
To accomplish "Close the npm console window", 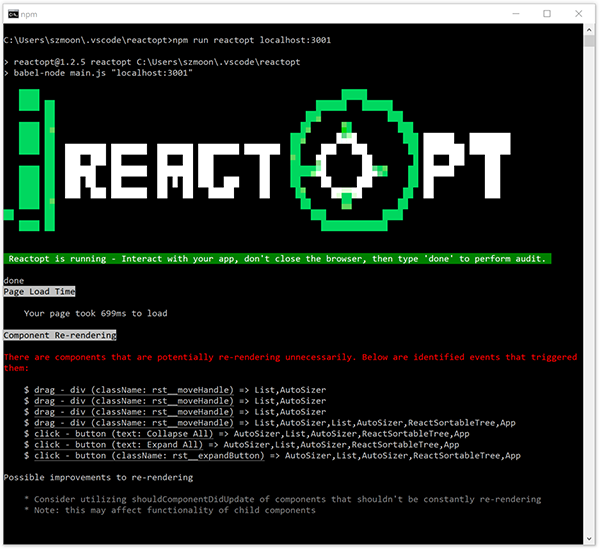I will point(579,14).
